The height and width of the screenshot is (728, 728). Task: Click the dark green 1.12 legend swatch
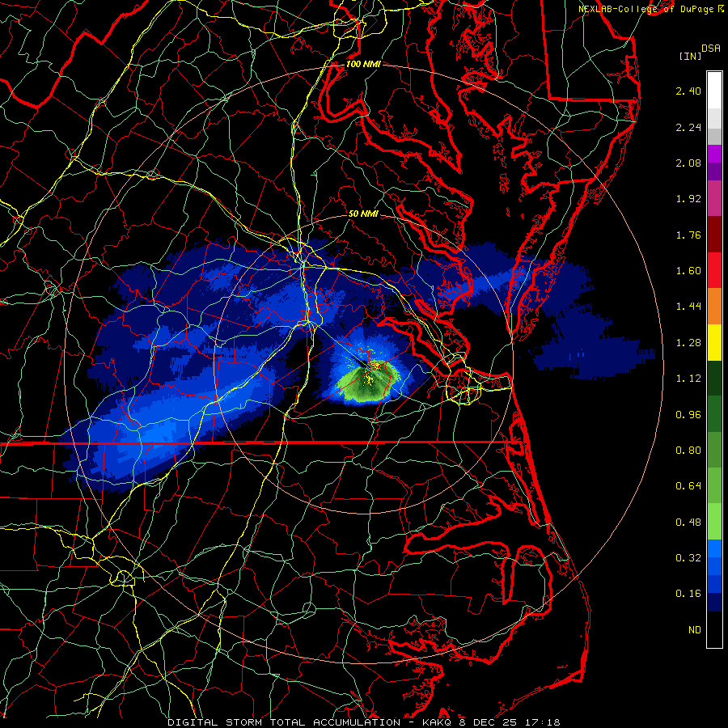click(x=714, y=378)
